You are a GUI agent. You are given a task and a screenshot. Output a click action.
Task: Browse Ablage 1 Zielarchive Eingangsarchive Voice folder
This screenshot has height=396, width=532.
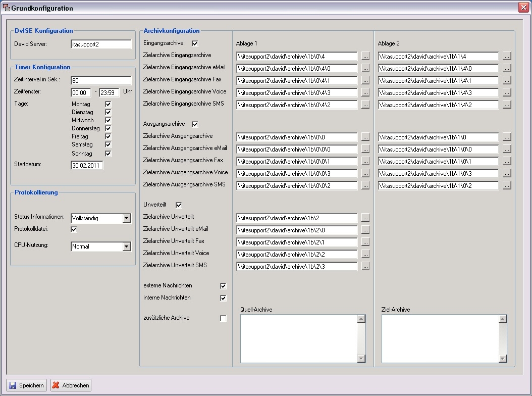click(x=365, y=93)
